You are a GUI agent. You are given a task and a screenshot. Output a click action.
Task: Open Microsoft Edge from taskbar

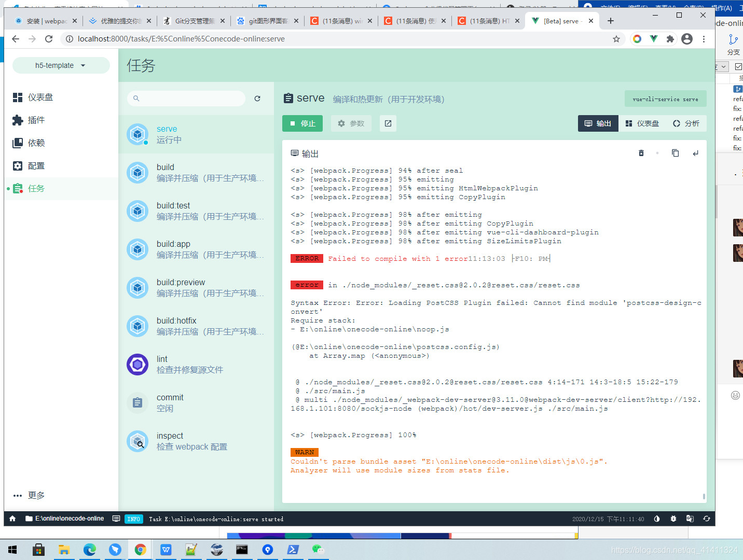(x=89, y=550)
